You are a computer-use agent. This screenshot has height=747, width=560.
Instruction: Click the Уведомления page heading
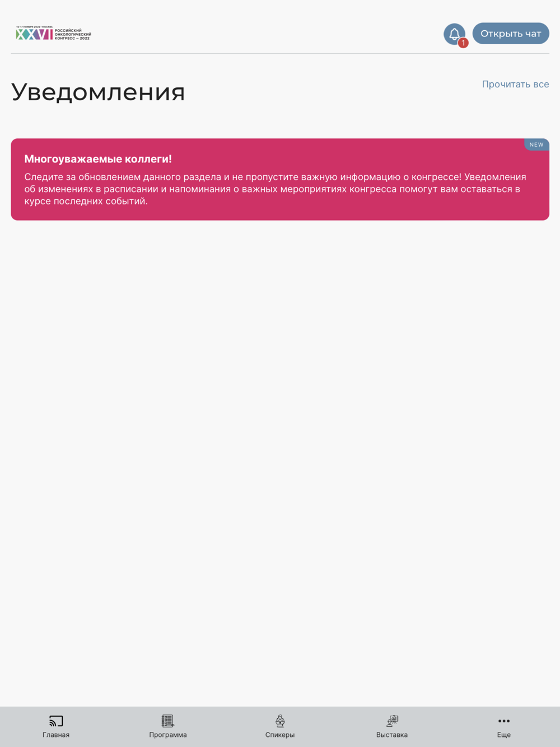pos(98,92)
